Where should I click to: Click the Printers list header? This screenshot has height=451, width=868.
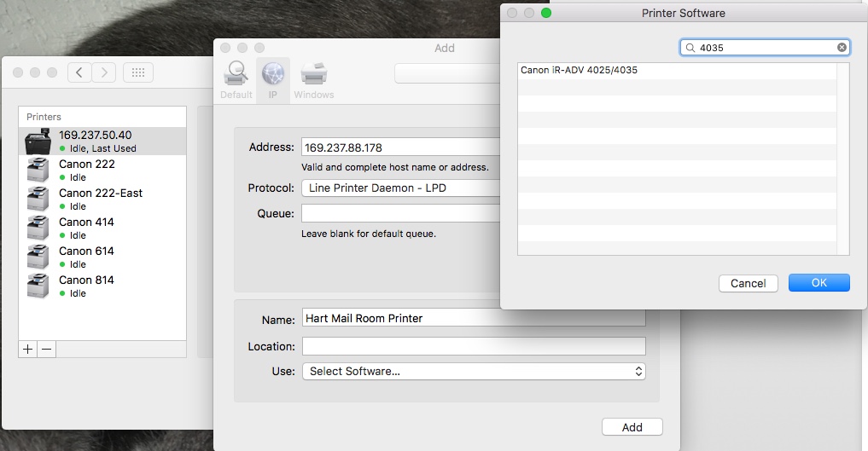(x=102, y=117)
